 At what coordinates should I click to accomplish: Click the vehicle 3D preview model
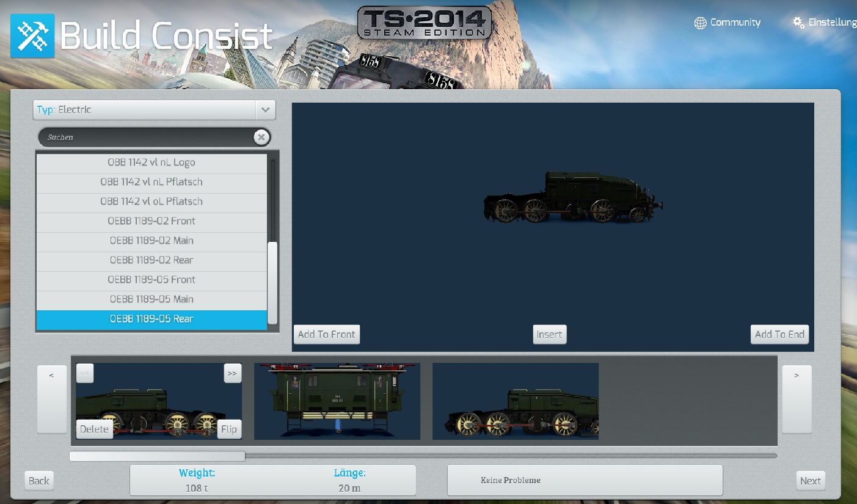click(574, 197)
